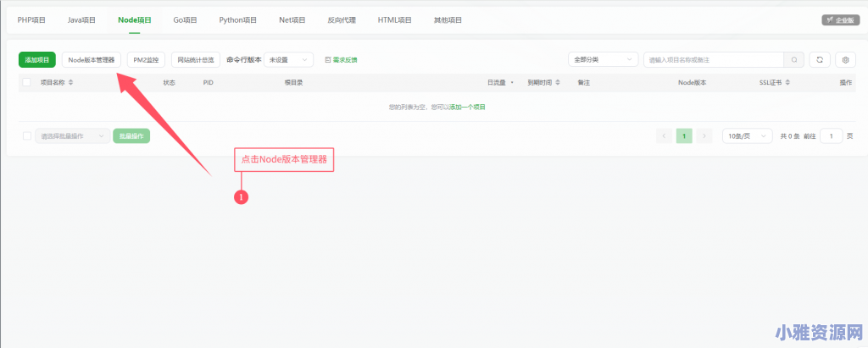Open the Node版本管理器 button
Image resolution: width=868 pixels, height=348 pixels.
(x=92, y=60)
